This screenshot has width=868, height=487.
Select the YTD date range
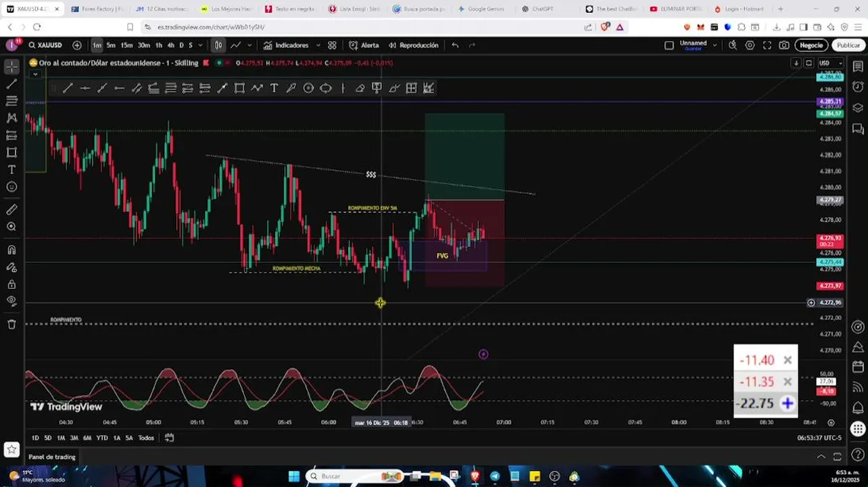click(x=102, y=438)
